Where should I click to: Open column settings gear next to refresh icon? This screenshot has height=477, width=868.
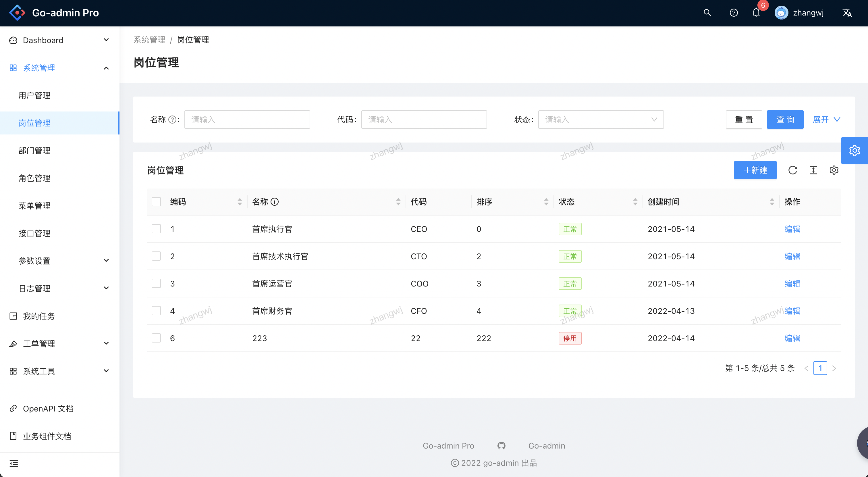(x=834, y=170)
